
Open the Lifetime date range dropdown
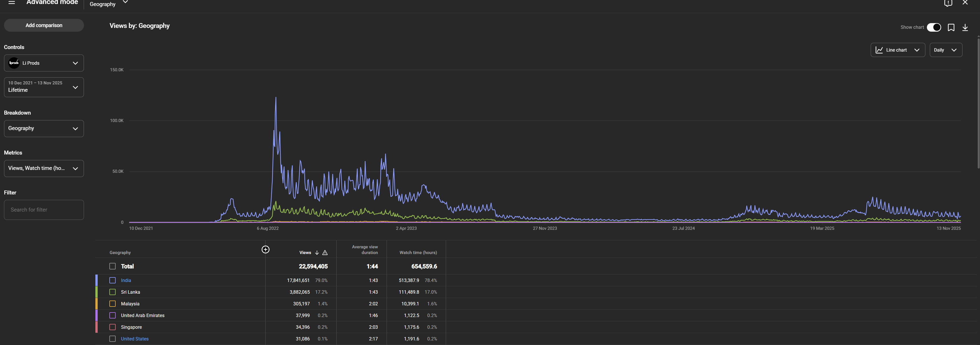[44, 87]
